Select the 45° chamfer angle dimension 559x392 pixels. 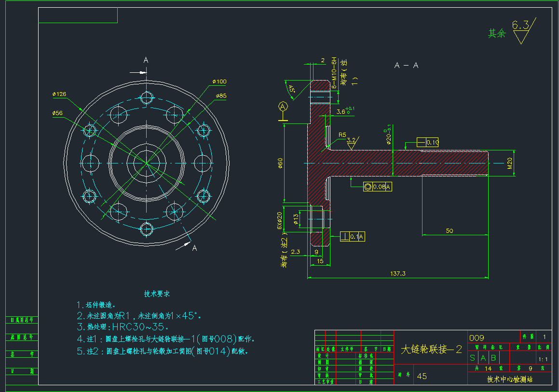point(292,88)
